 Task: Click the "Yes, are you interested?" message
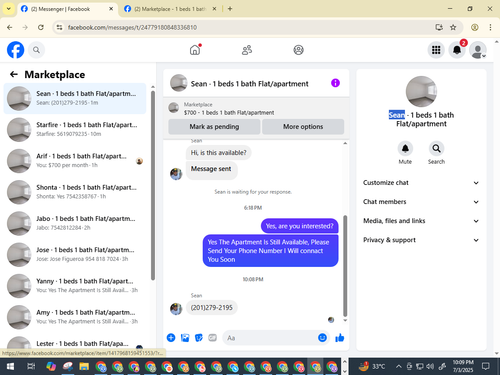(x=299, y=226)
